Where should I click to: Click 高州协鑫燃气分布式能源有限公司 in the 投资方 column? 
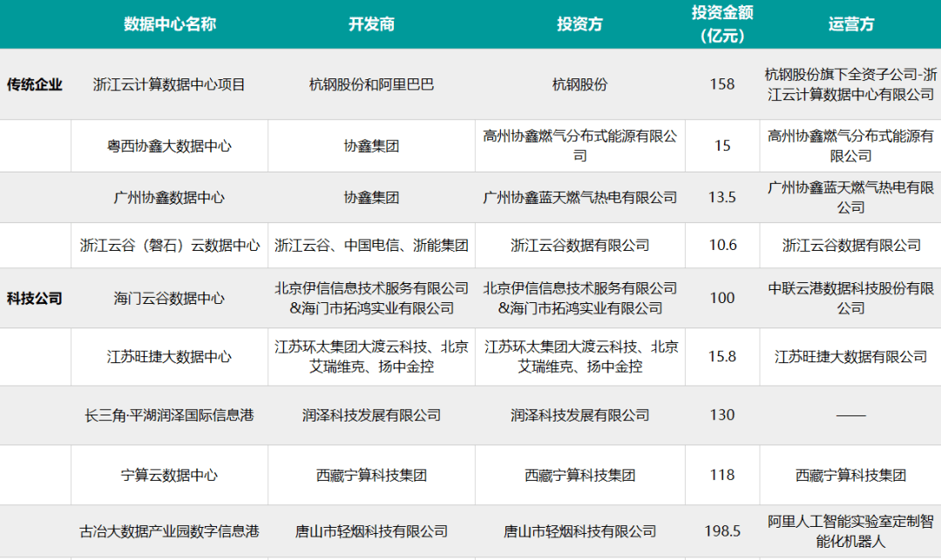tap(579, 145)
